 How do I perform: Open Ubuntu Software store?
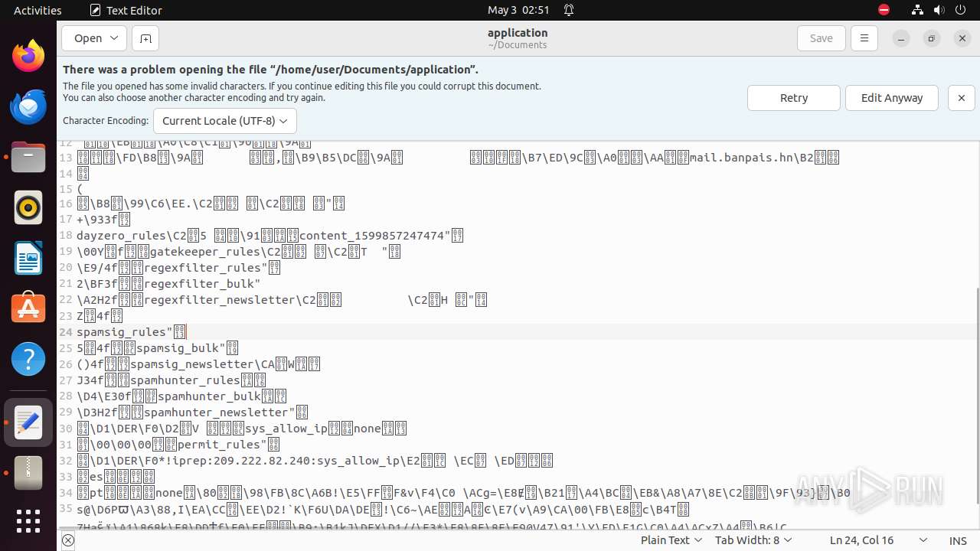pos(28,308)
